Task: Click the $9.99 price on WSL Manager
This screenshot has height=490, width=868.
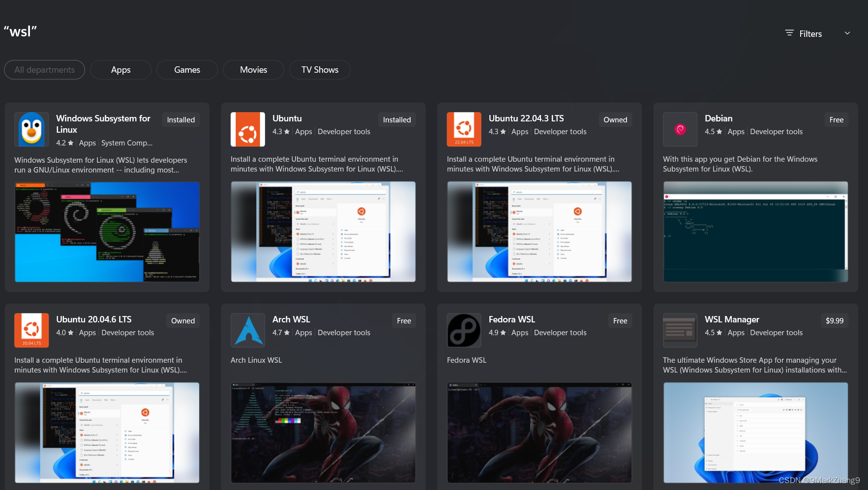Action: [835, 321]
